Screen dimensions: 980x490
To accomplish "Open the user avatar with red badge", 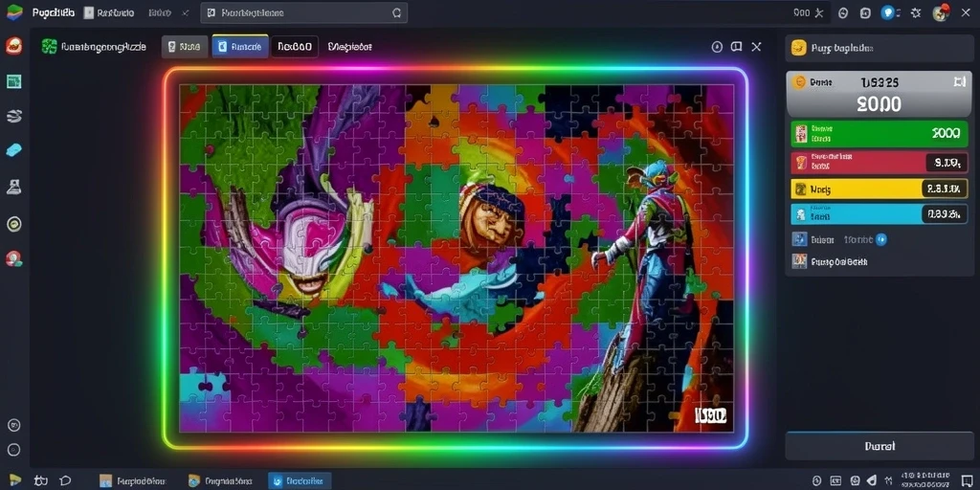I will (941, 12).
